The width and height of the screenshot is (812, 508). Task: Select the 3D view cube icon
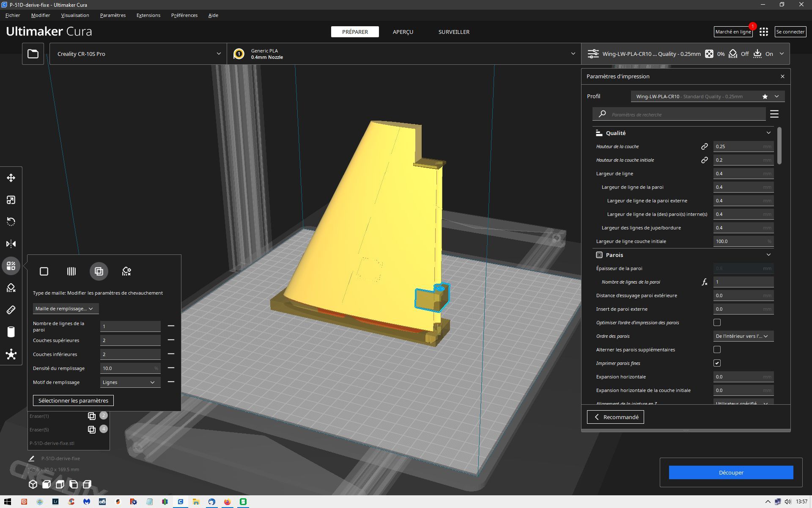(x=33, y=484)
